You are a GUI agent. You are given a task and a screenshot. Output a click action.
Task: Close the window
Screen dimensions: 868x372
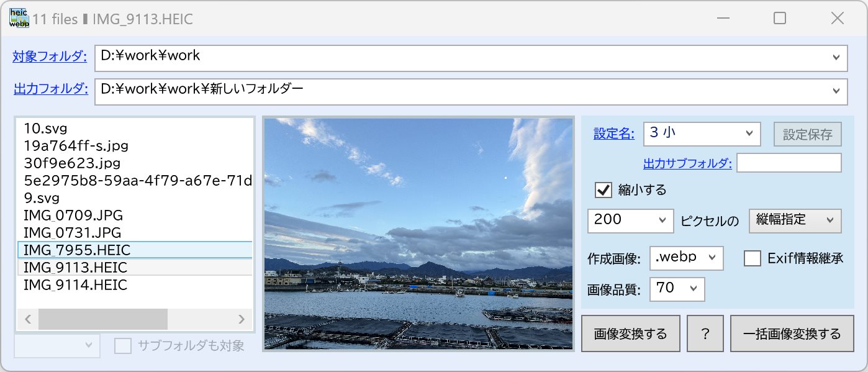point(837,19)
